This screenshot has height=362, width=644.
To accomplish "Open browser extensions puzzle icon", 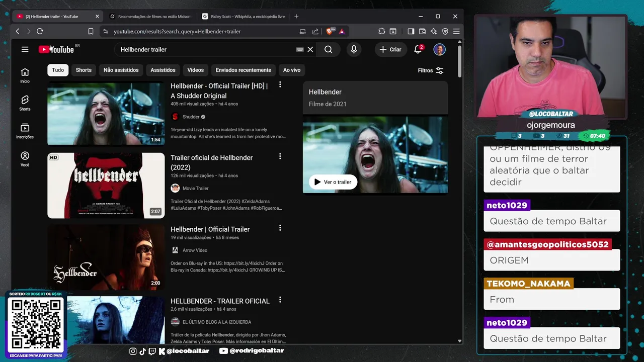I will (382, 31).
